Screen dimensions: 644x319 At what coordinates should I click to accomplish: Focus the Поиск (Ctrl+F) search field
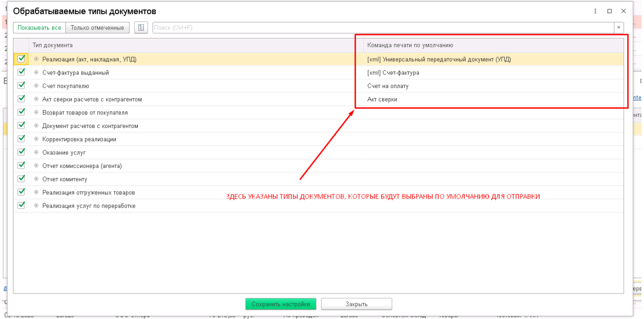tap(383, 27)
